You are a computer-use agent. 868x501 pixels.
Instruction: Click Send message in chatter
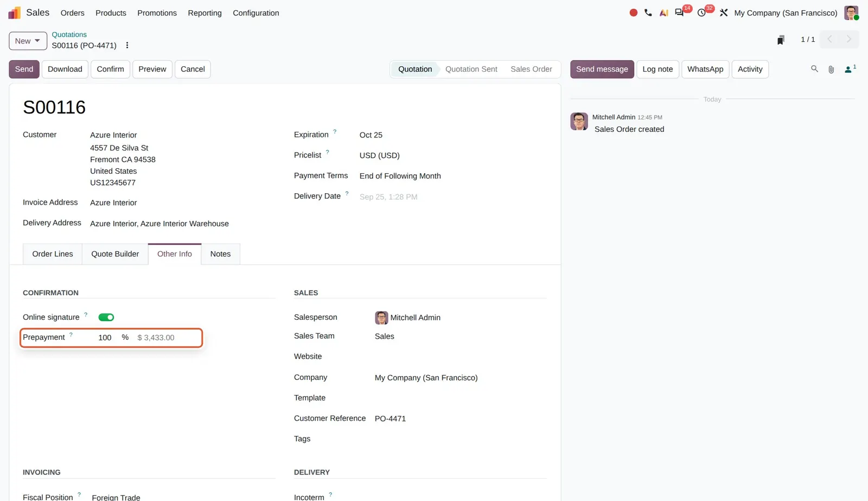602,69
